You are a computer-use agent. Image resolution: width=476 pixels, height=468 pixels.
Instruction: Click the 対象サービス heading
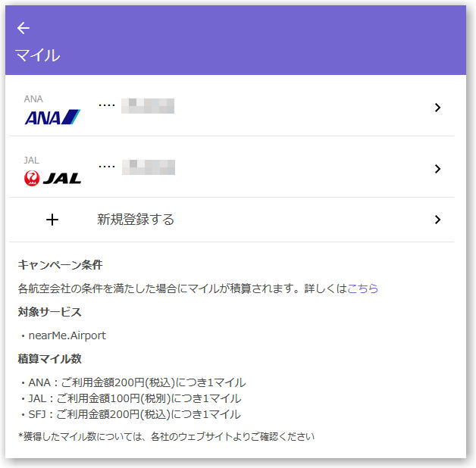click(x=50, y=312)
